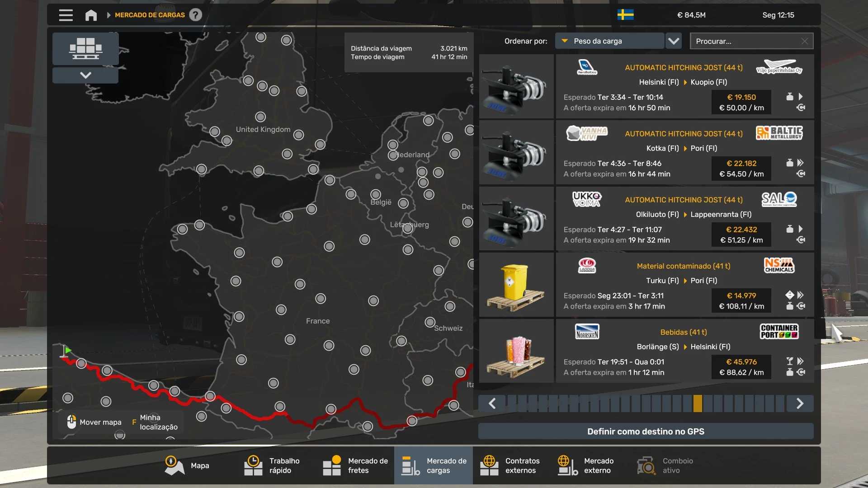Go to previous offers page
The width and height of the screenshot is (868, 488).
(x=492, y=404)
